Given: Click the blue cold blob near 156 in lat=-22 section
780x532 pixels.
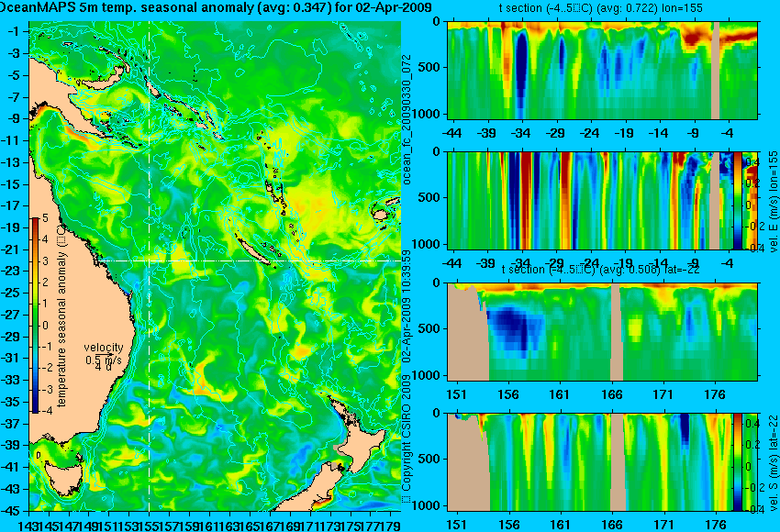Looking at the screenshot, I should 515,329.
